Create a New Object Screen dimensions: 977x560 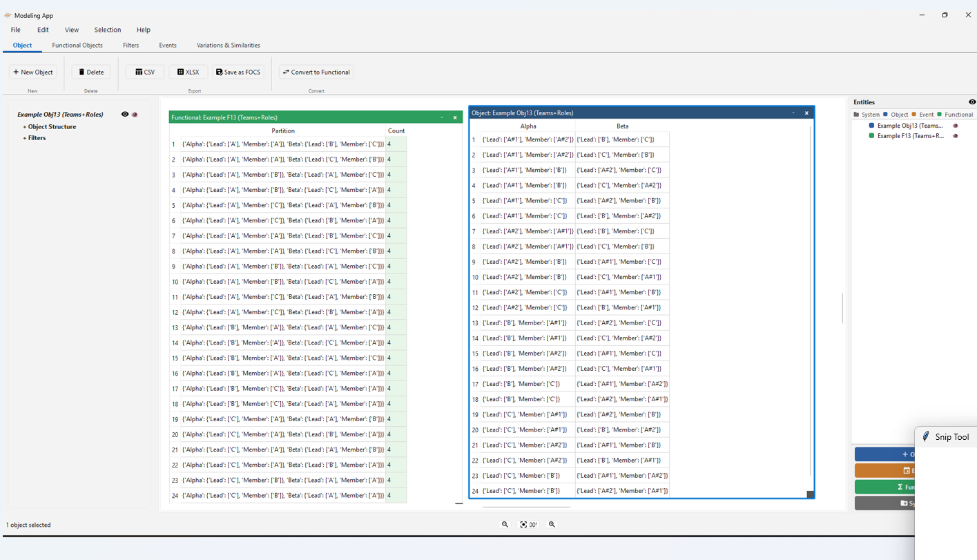pyautogui.click(x=33, y=72)
